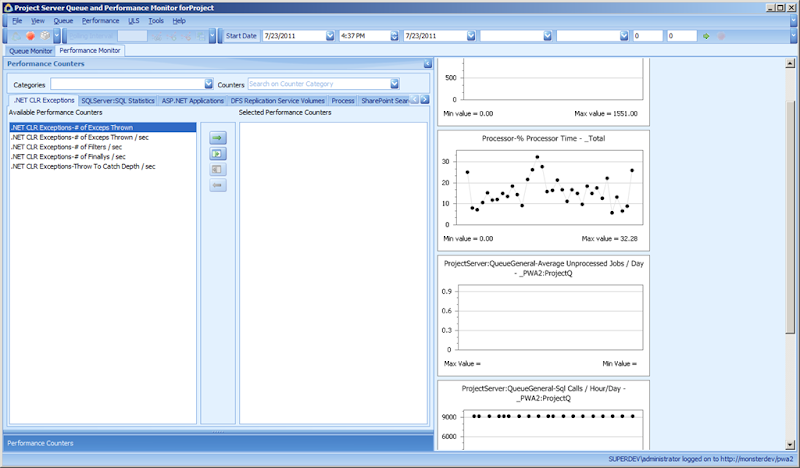This screenshot has height=468, width=800.
Task: Open the Categories dropdown
Action: [209, 84]
